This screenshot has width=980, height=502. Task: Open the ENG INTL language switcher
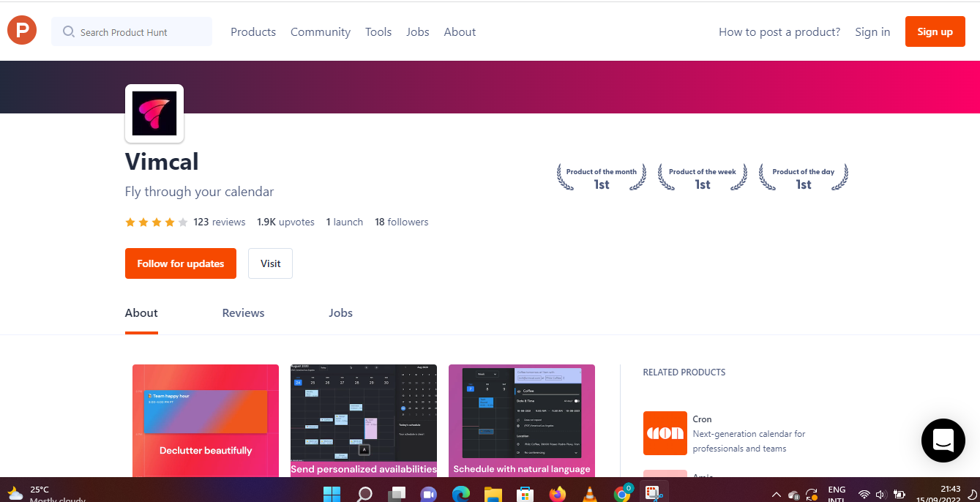pyautogui.click(x=836, y=494)
